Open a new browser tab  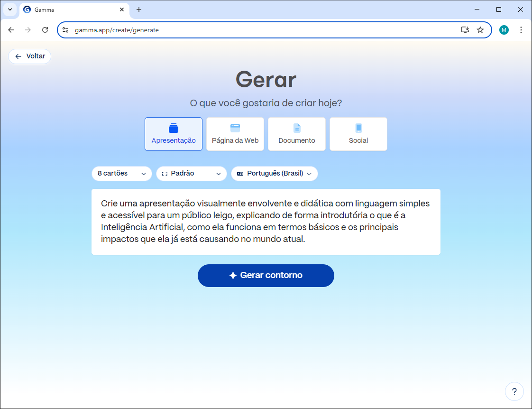tap(139, 9)
